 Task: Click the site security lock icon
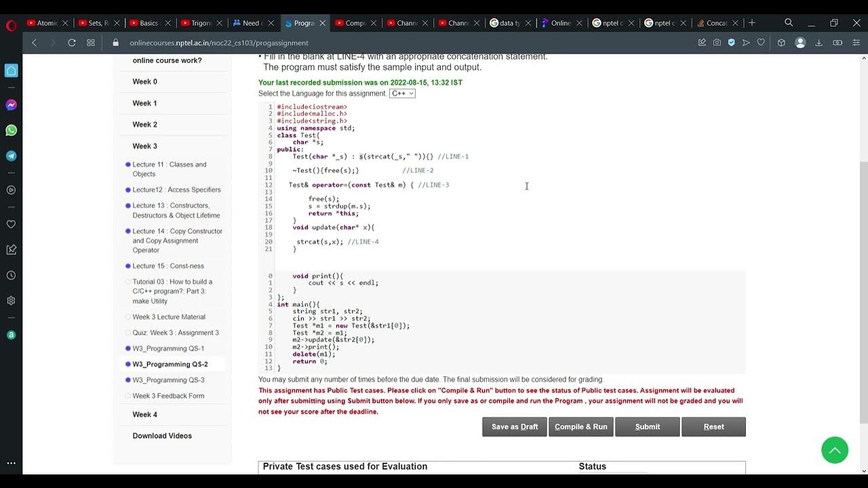[x=115, y=43]
